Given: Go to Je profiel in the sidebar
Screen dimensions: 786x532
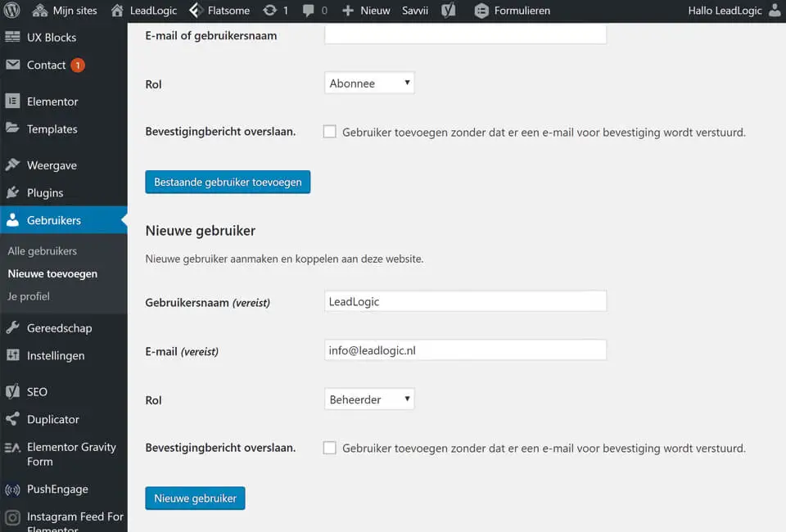Looking at the screenshot, I should 29,296.
